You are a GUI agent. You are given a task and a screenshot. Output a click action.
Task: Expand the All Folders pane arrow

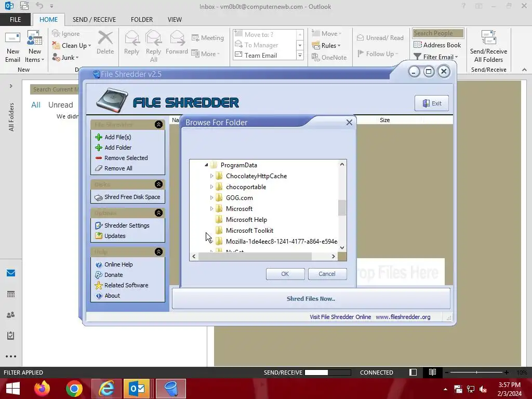pyautogui.click(x=11, y=86)
